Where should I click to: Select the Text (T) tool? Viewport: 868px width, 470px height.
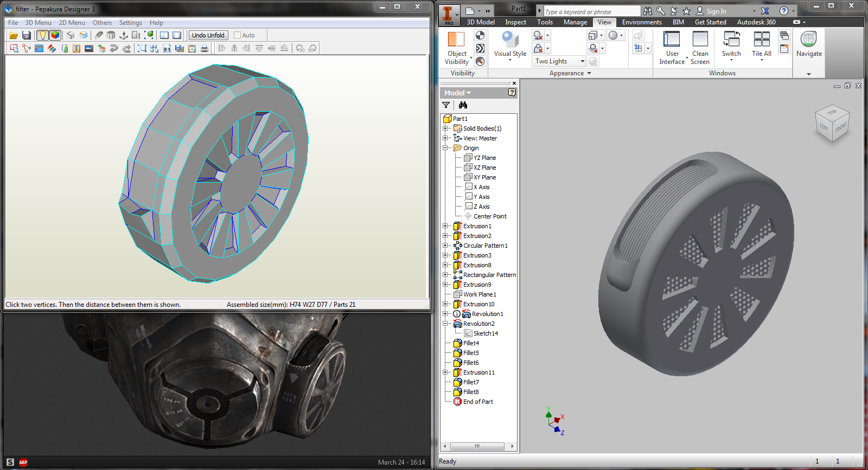[76, 48]
